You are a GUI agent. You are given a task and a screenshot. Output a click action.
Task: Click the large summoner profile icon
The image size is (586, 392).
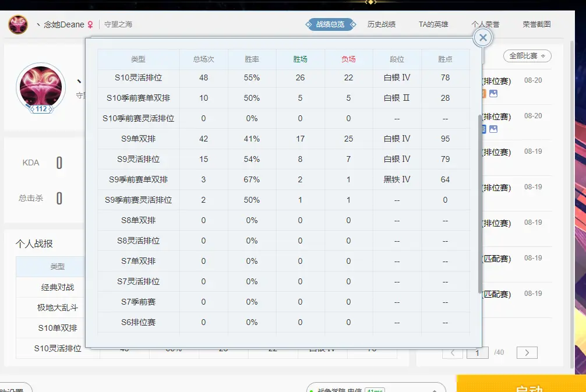point(40,86)
